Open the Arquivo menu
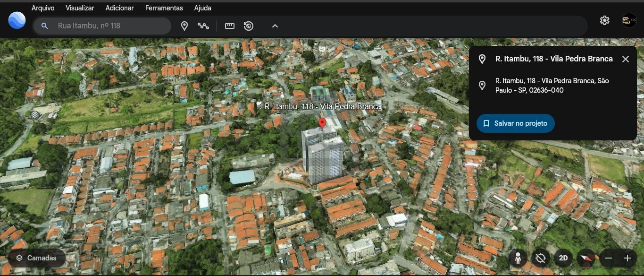The width and height of the screenshot is (644, 276). coord(43,8)
